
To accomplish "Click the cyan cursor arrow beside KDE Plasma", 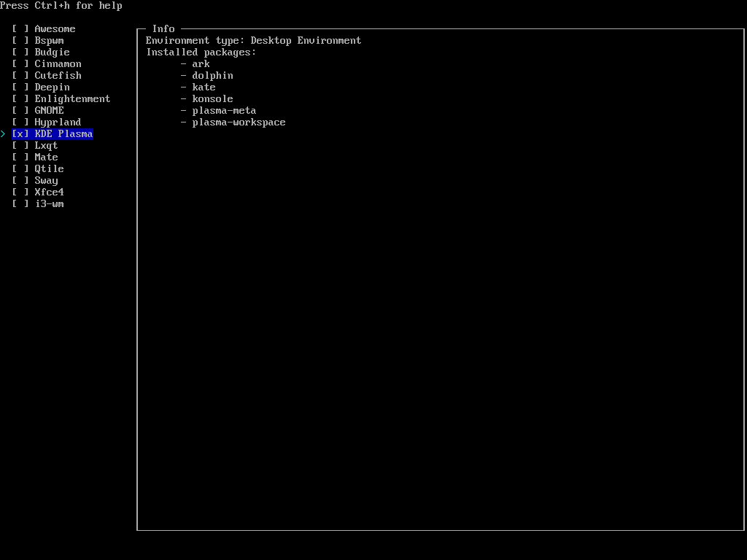I will pyautogui.click(x=3, y=134).
